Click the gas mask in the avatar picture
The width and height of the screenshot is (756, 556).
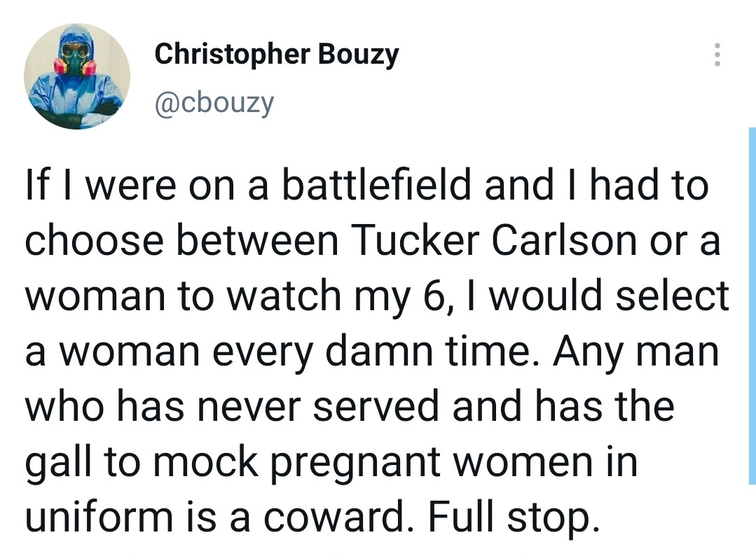point(75,60)
